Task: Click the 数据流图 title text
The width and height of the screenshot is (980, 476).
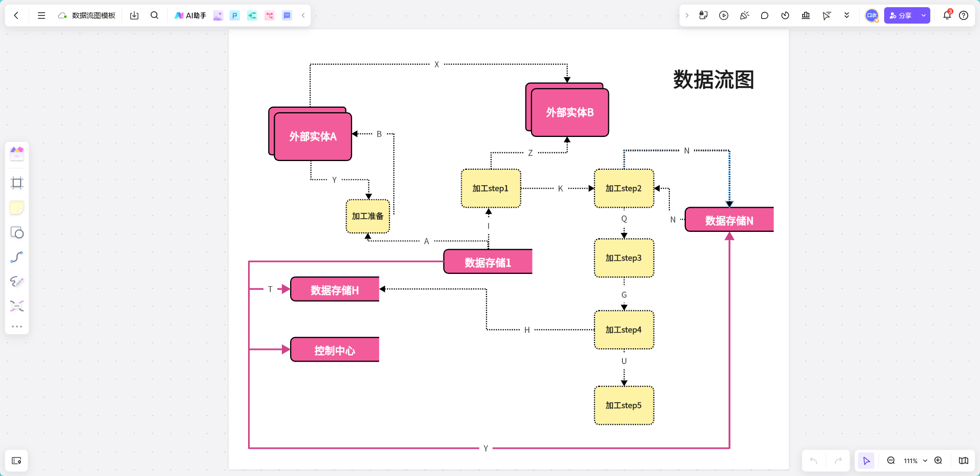Action: coord(713,80)
